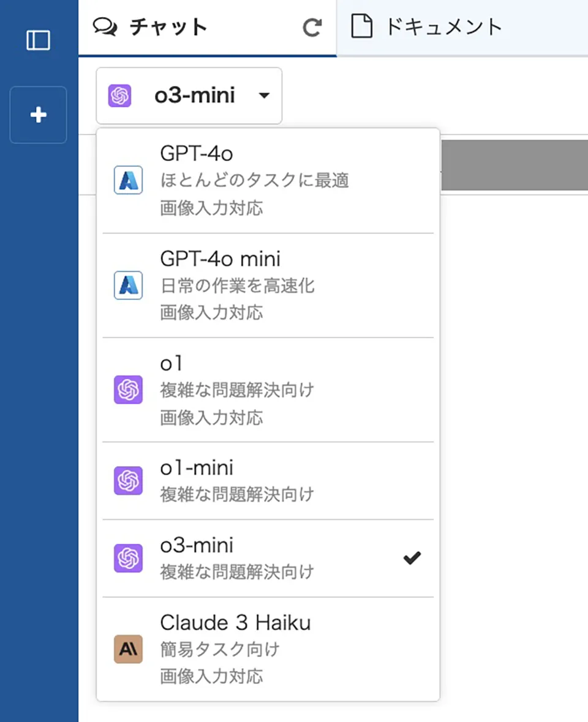
Task: Click 複雑な問題解決向け under o1-mini
Action: [x=237, y=494]
